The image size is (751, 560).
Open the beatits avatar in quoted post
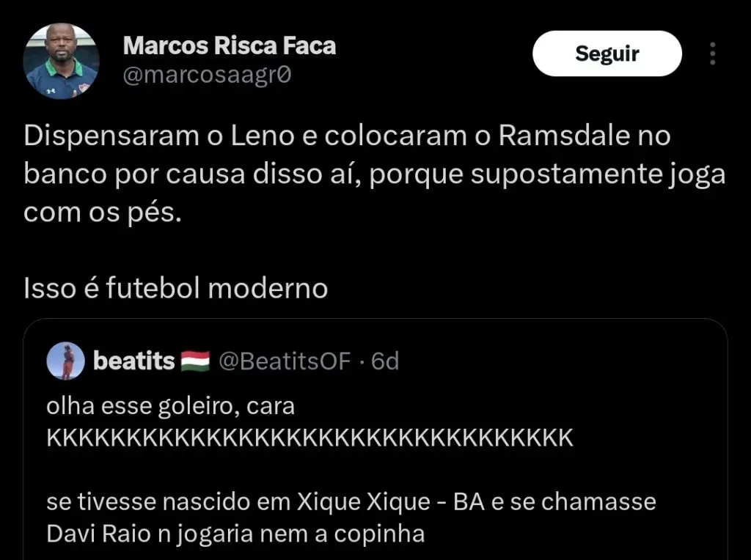(65, 361)
